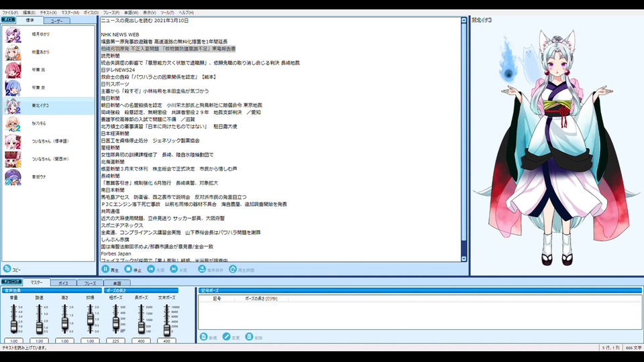Click the 高さ value field
Viewport: 644px width, 362px height.
click(x=65, y=341)
